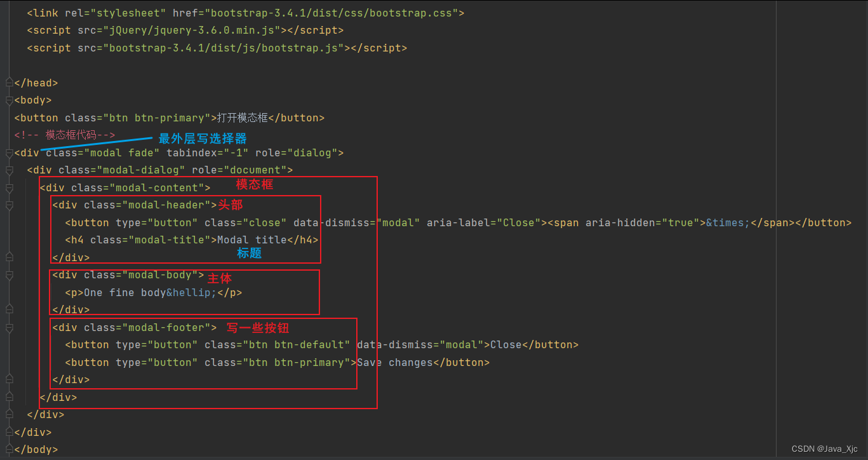The width and height of the screenshot is (868, 460).
Task: Click the button text "打开模态框"
Action: 243,118
